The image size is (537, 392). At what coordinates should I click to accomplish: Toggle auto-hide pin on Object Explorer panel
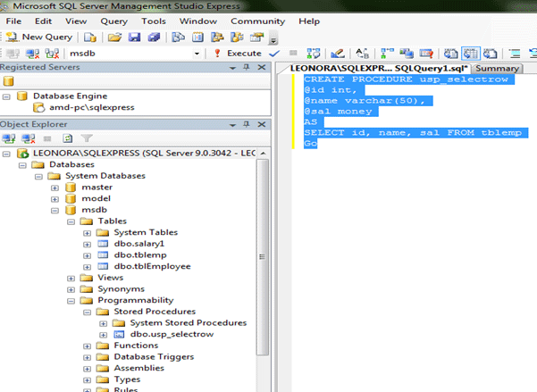[247, 124]
